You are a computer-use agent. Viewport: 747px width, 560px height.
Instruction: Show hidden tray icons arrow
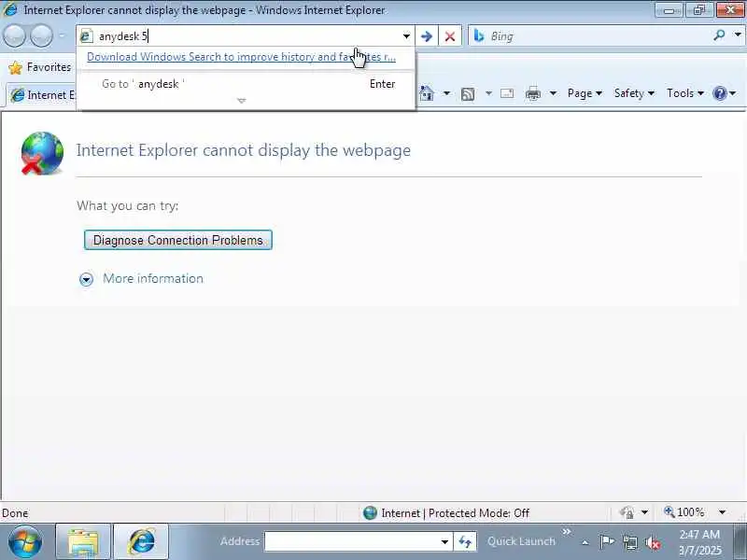click(585, 542)
